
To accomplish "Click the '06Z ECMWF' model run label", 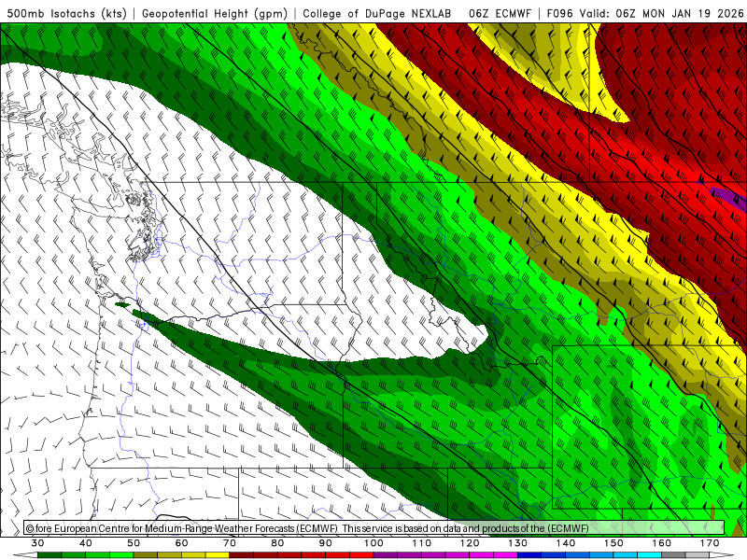I will pyautogui.click(x=500, y=13).
